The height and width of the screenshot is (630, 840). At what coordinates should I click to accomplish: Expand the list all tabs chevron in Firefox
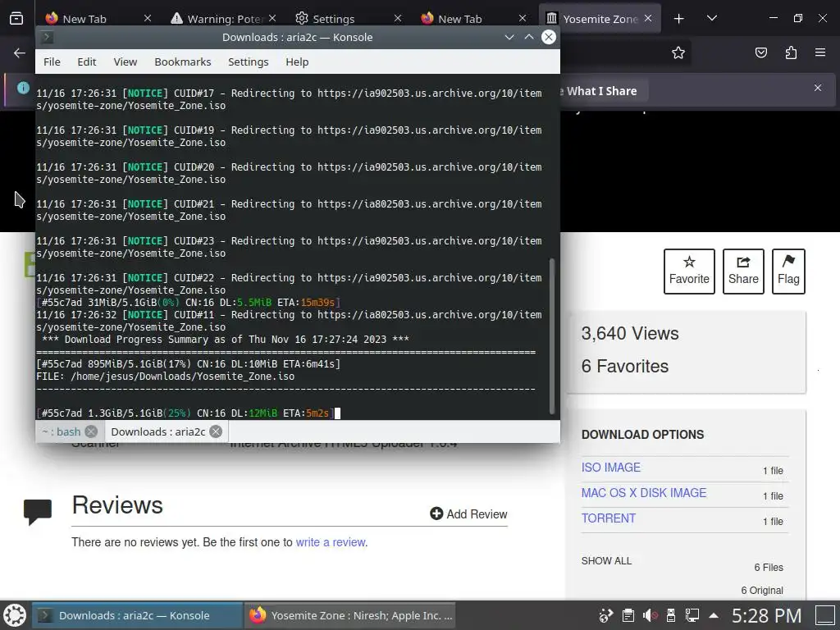[712, 18]
